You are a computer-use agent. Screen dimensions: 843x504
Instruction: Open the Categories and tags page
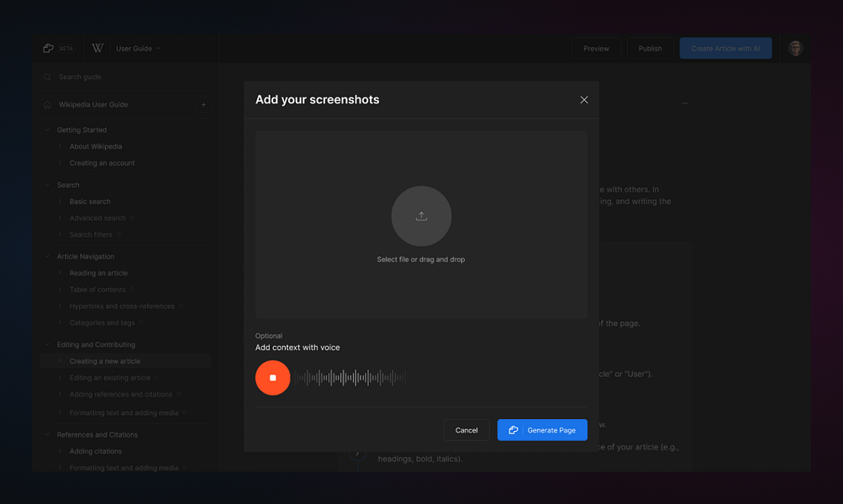[x=103, y=323]
